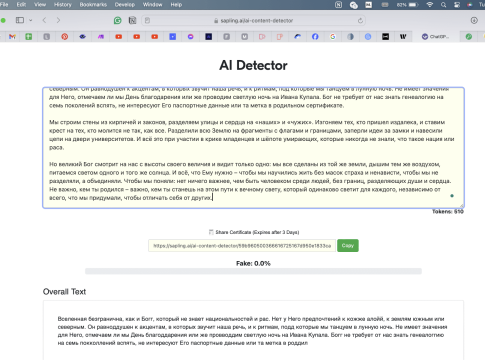Screen dimensions: 485x360
Task: Open the Grammarly extension icon in the toolbar
Action: (x=117, y=20)
